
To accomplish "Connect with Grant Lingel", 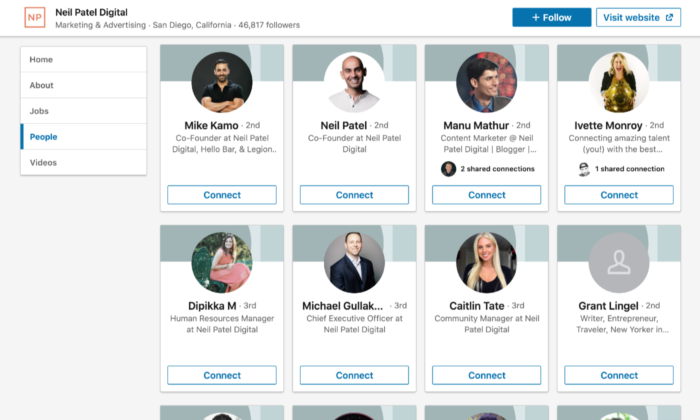I will point(619,375).
